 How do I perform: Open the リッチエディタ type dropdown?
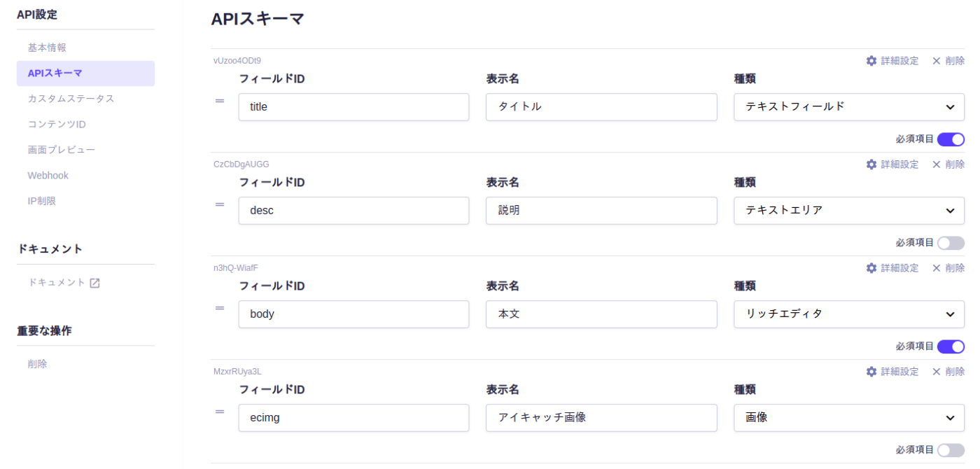(x=848, y=314)
